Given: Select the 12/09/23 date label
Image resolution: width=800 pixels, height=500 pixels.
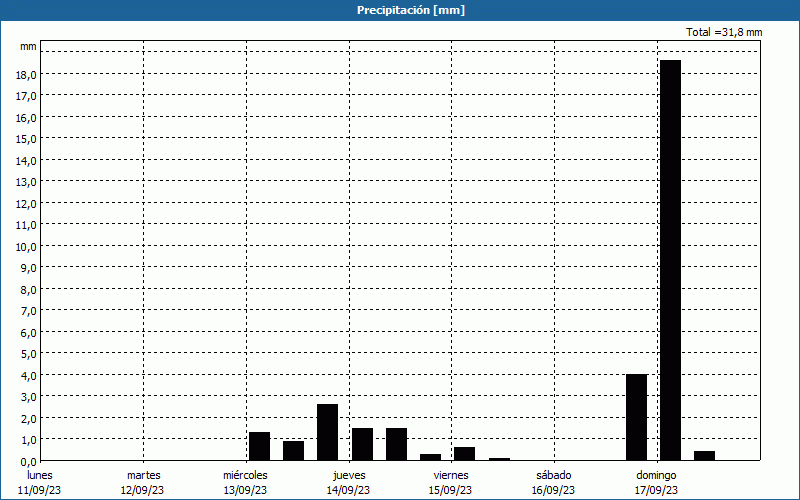Looking at the screenshot, I should tap(142, 490).
